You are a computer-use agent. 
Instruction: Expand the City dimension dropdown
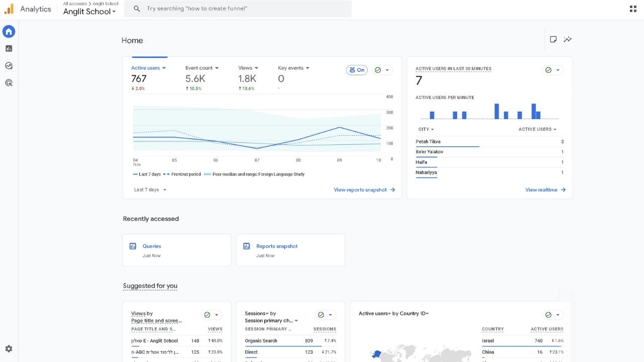tap(426, 129)
